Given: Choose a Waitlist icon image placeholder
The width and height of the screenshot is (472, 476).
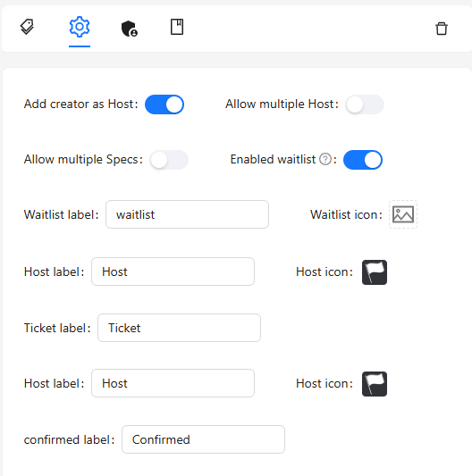Looking at the screenshot, I should (403, 214).
